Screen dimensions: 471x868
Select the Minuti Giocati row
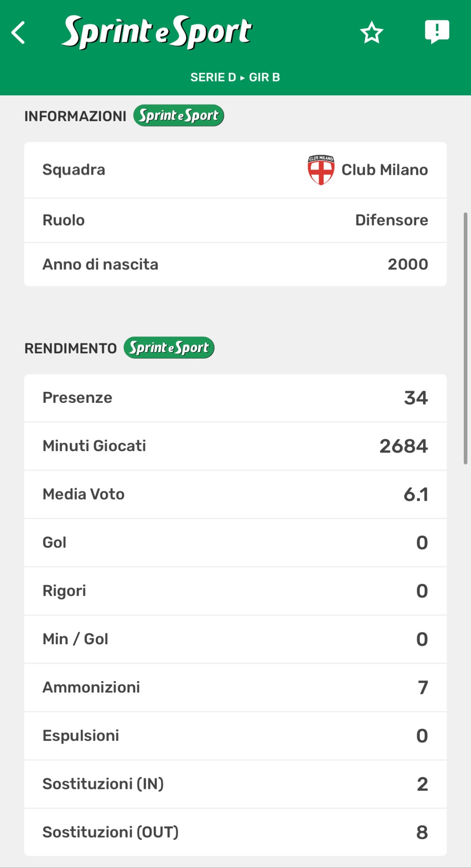tap(235, 446)
